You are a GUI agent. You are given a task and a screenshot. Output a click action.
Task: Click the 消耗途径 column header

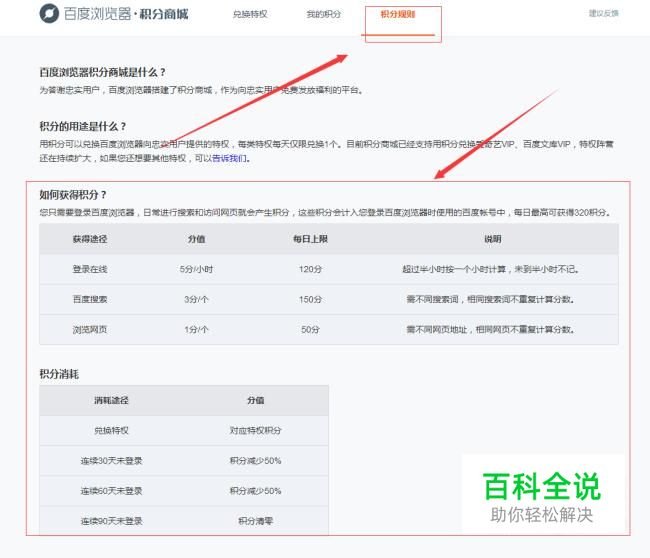tap(111, 400)
